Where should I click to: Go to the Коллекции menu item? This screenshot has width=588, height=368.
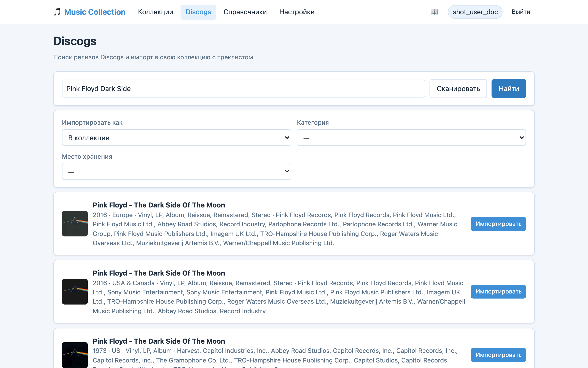(x=155, y=12)
